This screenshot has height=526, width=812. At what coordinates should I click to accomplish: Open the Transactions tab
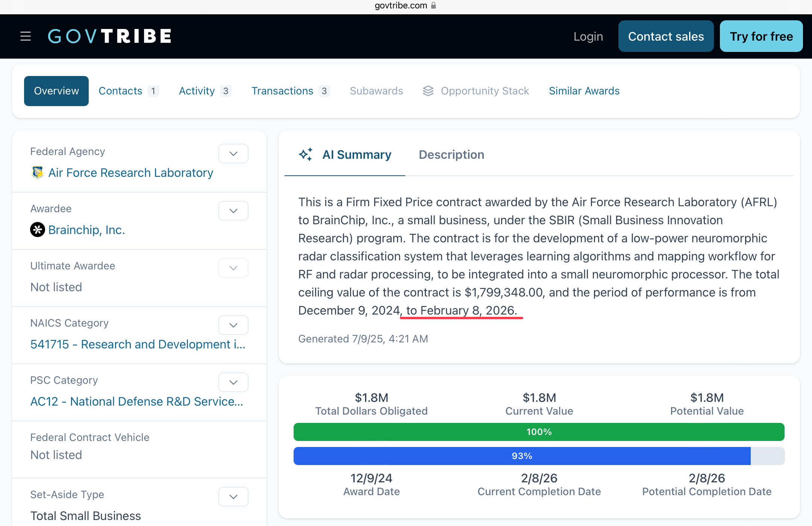tap(283, 91)
